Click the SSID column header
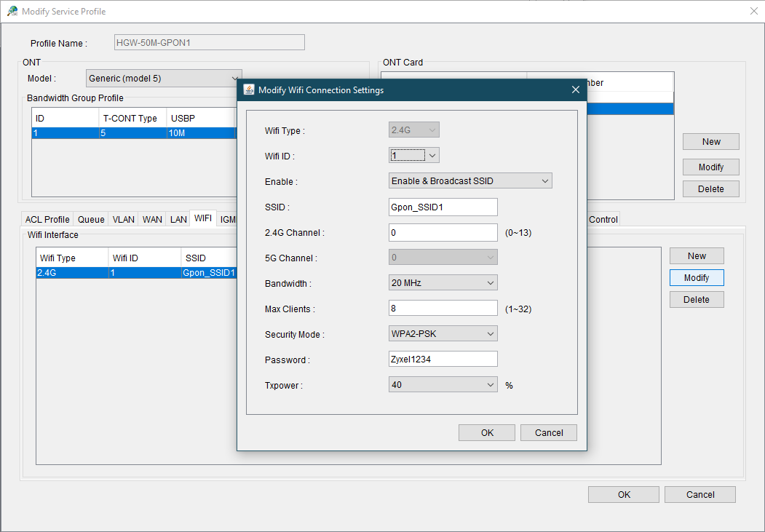This screenshot has height=532, width=765. click(209, 258)
